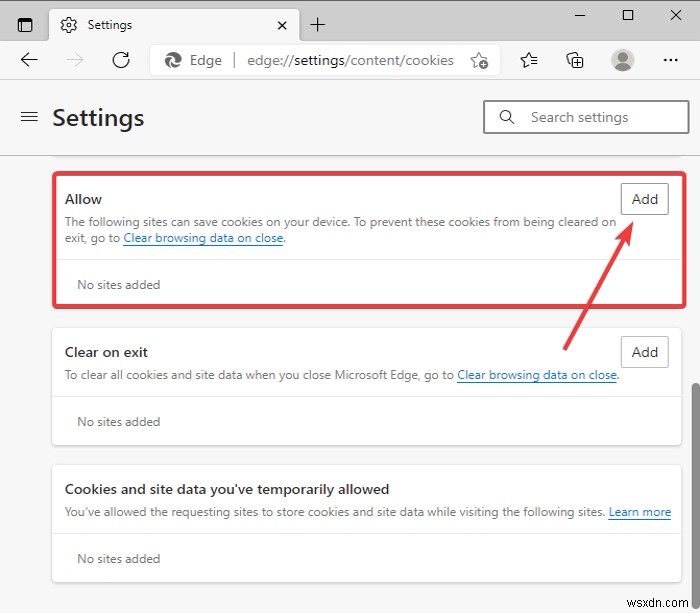Image resolution: width=700 pixels, height=613 pixels.
Task: Open the Settings and more ellipsis menu
Action: 671,60
